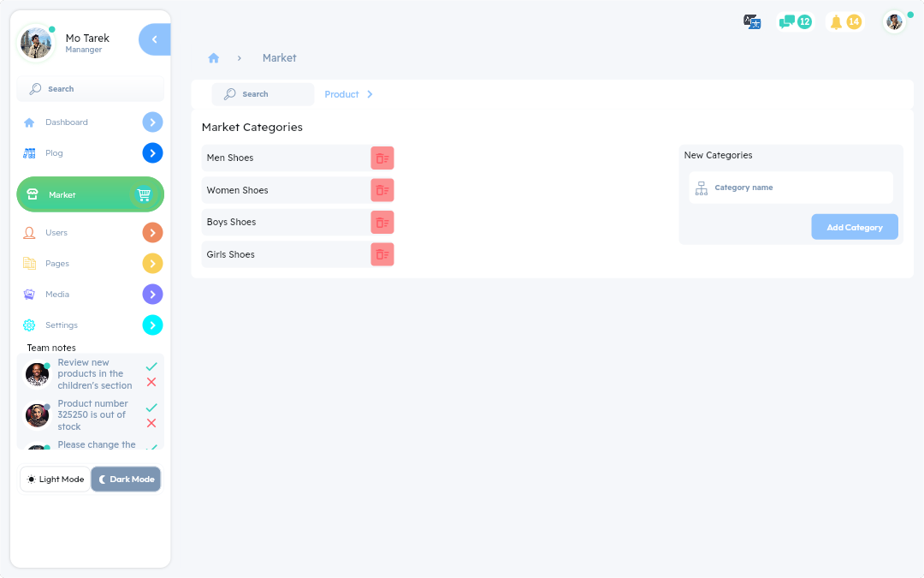Image resolution: width=924 pixels, height=578 pixels.
Task: Enable Dark Mode
Action: pyautogui.click(x=125, y=479)
